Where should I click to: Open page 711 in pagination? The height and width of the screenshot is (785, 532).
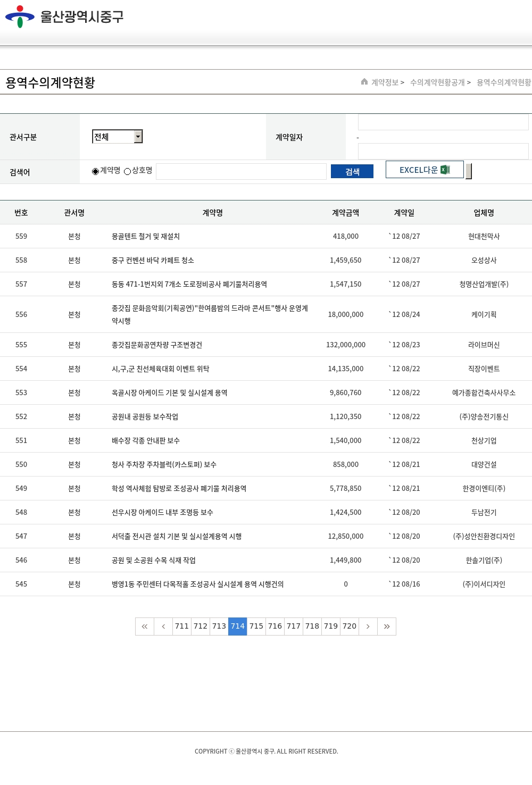tap(182, 627)
